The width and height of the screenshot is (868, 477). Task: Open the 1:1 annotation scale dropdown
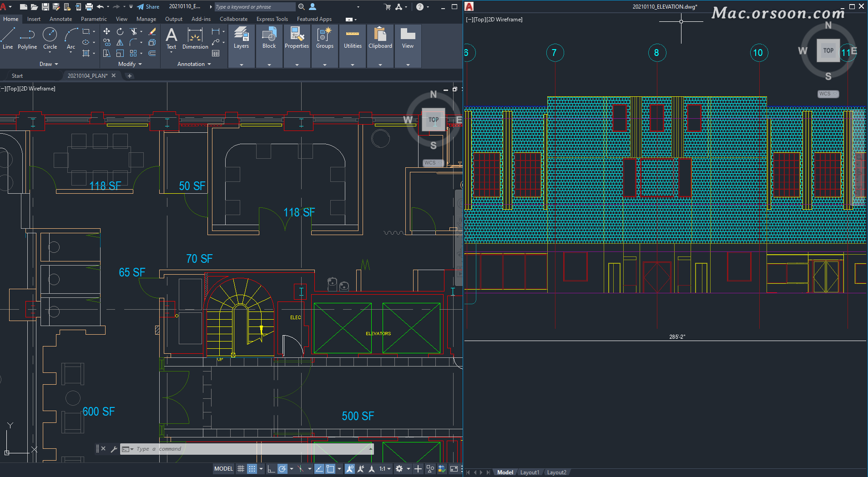pyautogui.click(x=385, y=469)
